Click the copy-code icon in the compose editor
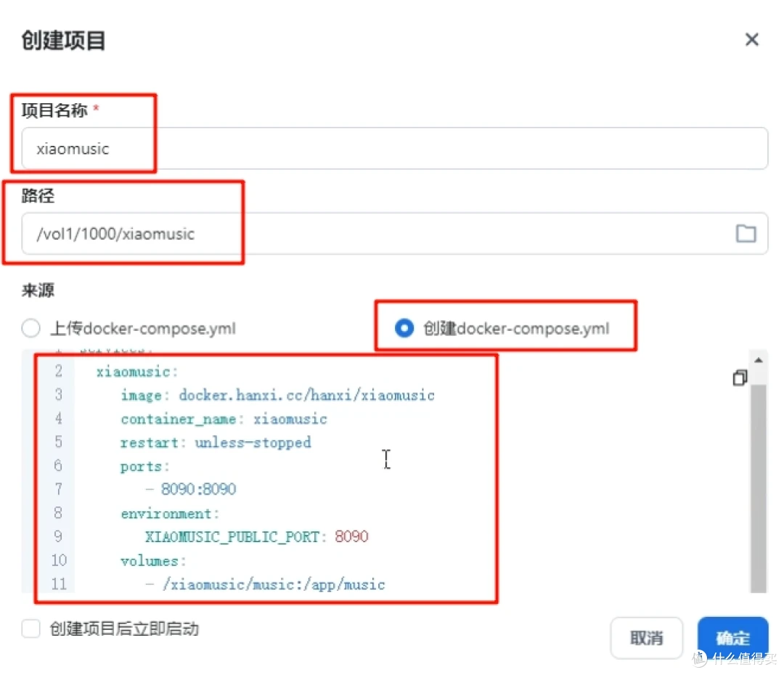The width and height of the screenshot is (784, 675). click(x=740, y=377)
